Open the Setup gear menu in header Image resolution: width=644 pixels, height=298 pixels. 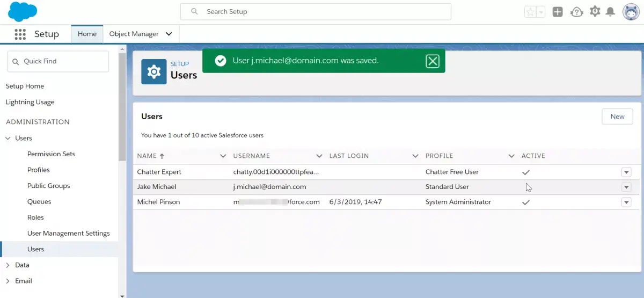click(x=595, y=11)
